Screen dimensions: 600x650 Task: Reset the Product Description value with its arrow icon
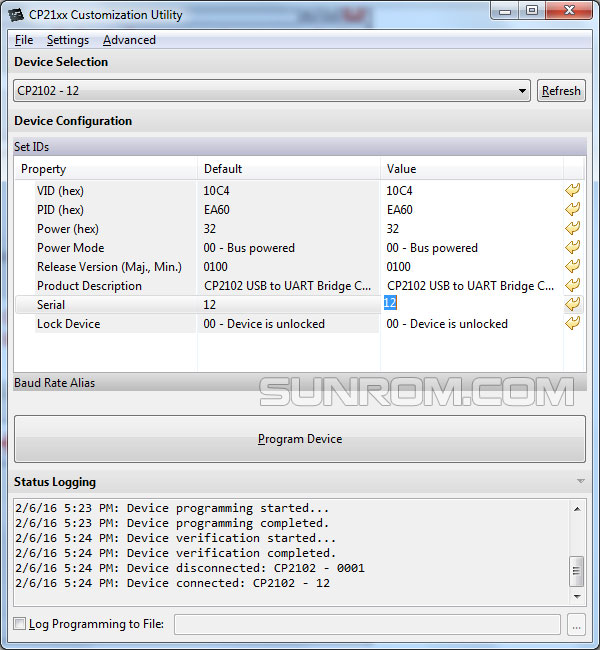573,286
